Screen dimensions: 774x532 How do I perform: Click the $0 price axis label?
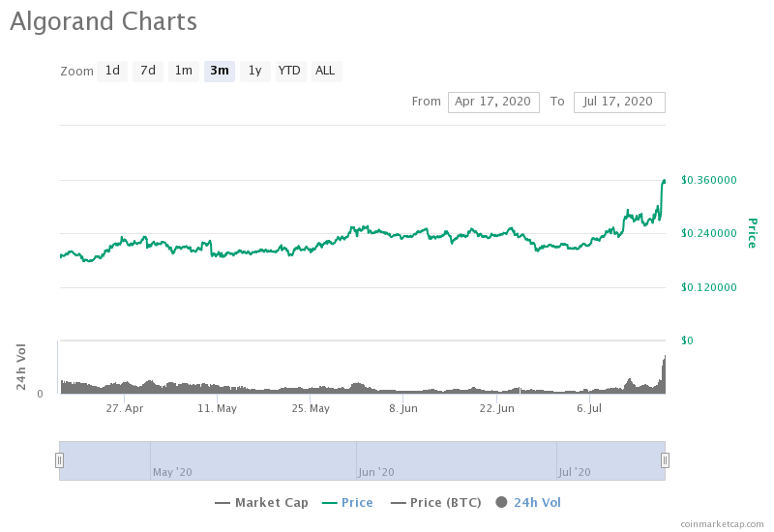[687, 340]
